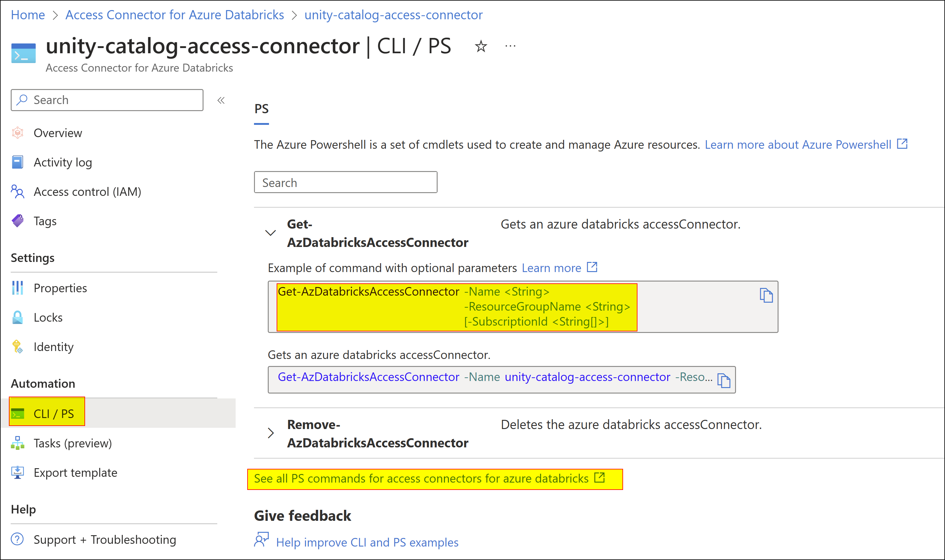
Task: Open the ellipsis more options menu
Action: (510, 46)
